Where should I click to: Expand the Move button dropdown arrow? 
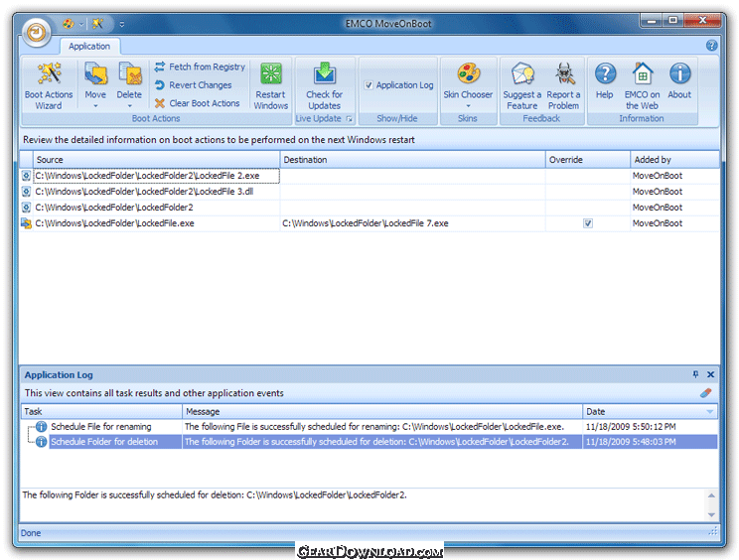coord(95,106)
